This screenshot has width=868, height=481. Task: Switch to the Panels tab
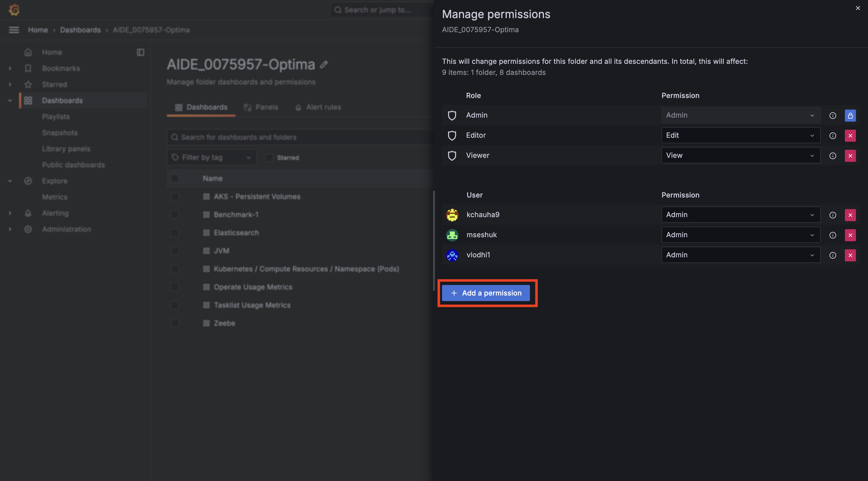(x=261, y=107)
